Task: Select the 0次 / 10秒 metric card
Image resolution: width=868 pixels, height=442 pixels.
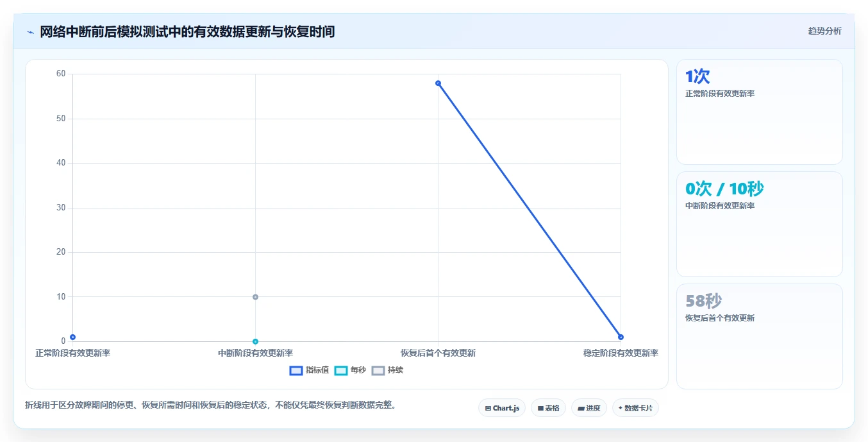Action: [x=759, y=224]
